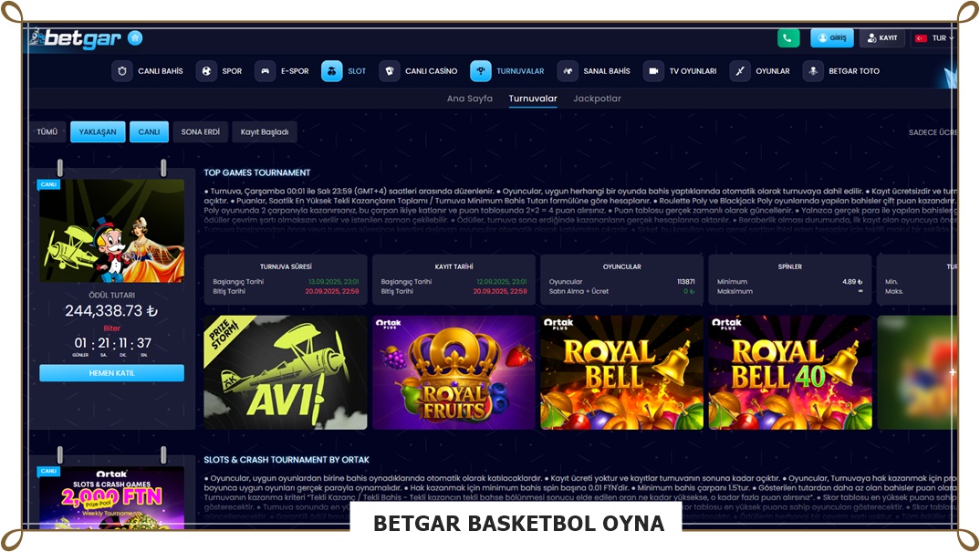Switch to the Ana Sayfa tab
The height and width of the screenshot is (552, 980).
[469, 99]
